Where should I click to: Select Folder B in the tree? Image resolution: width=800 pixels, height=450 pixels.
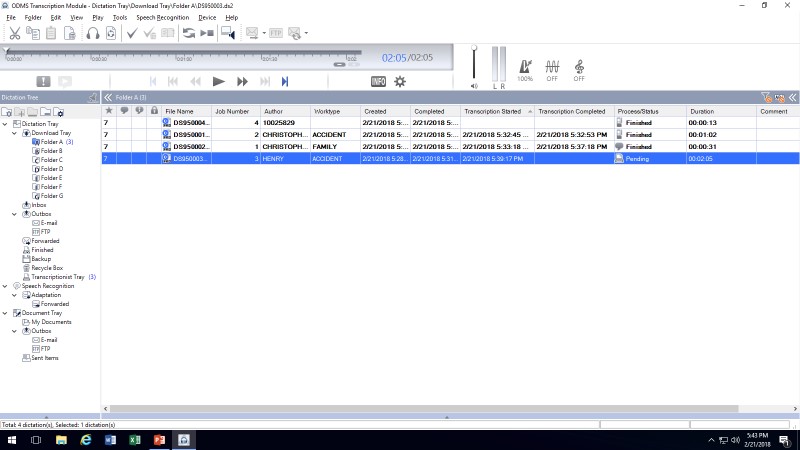52,151
